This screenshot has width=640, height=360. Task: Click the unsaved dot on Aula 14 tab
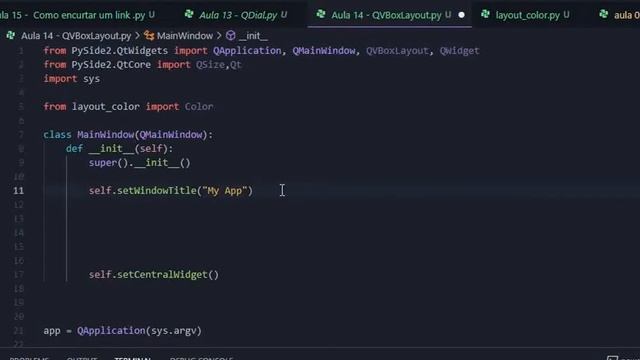[461, 15]
